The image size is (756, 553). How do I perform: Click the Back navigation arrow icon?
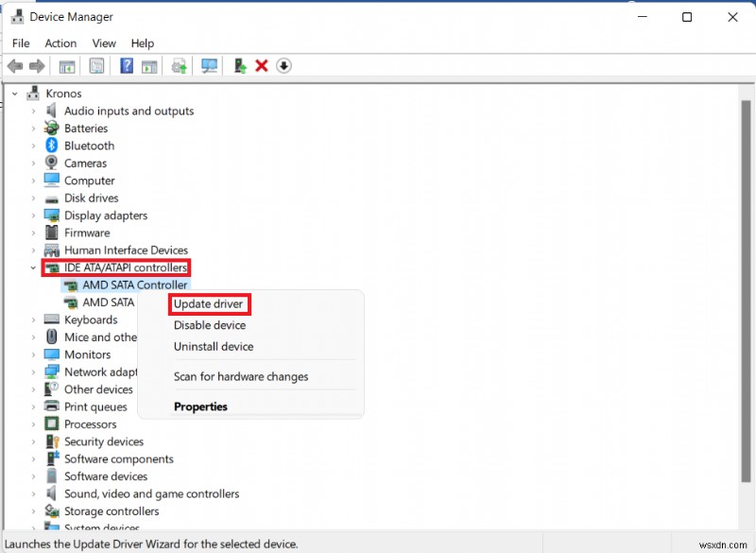[15, 65]
